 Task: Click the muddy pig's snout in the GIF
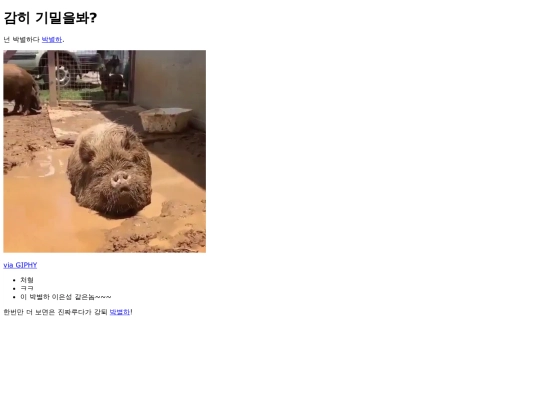tap(121, 179)
